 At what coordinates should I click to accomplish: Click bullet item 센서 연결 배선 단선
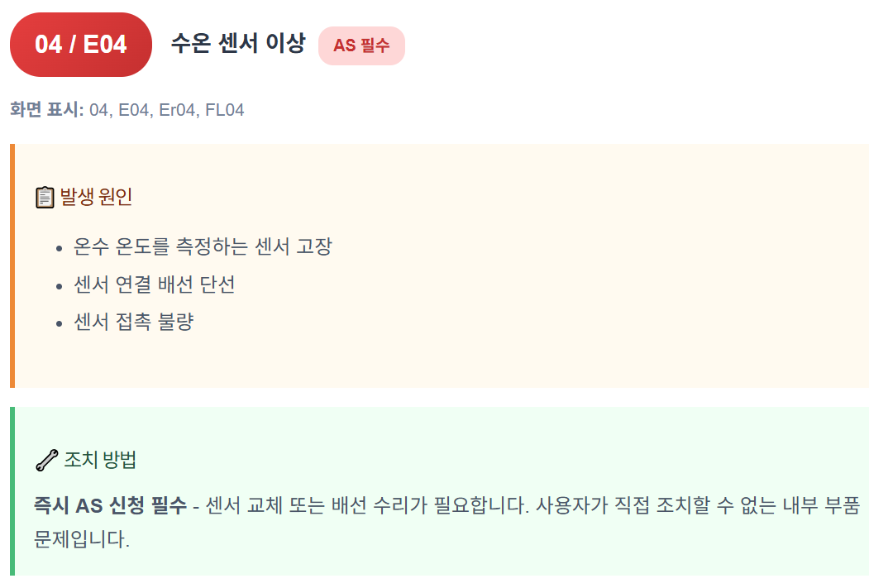pyautogui.click(x=155, y=284)
